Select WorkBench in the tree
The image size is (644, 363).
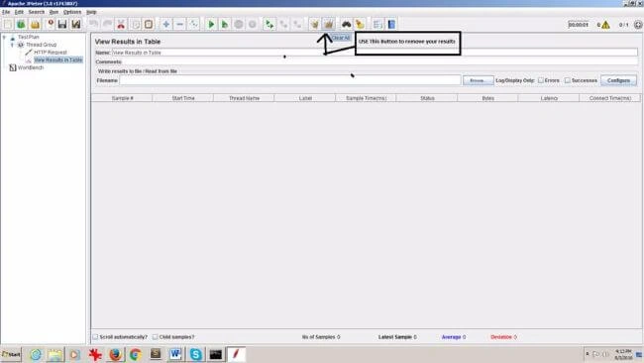[x=31, y=67]
